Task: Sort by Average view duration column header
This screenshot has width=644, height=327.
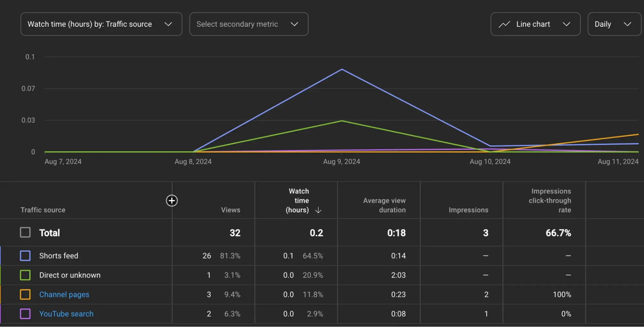Action: 384,205
